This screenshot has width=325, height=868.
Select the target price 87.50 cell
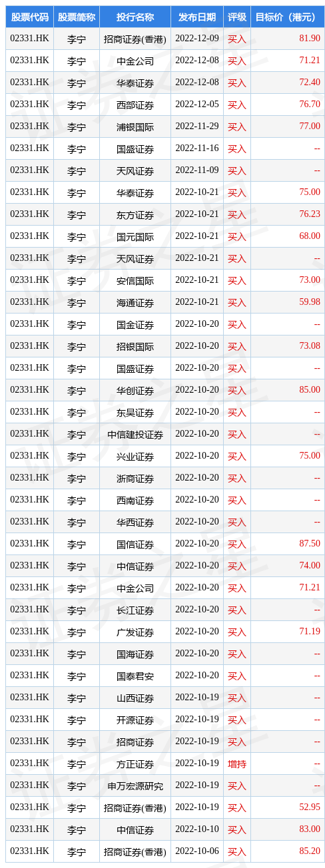[x=288, y=544]
